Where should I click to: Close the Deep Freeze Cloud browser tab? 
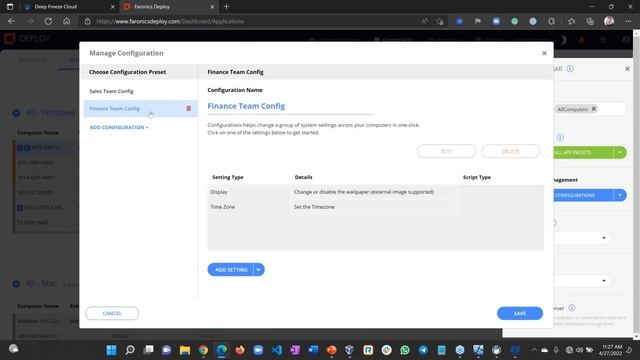[113, 7]
